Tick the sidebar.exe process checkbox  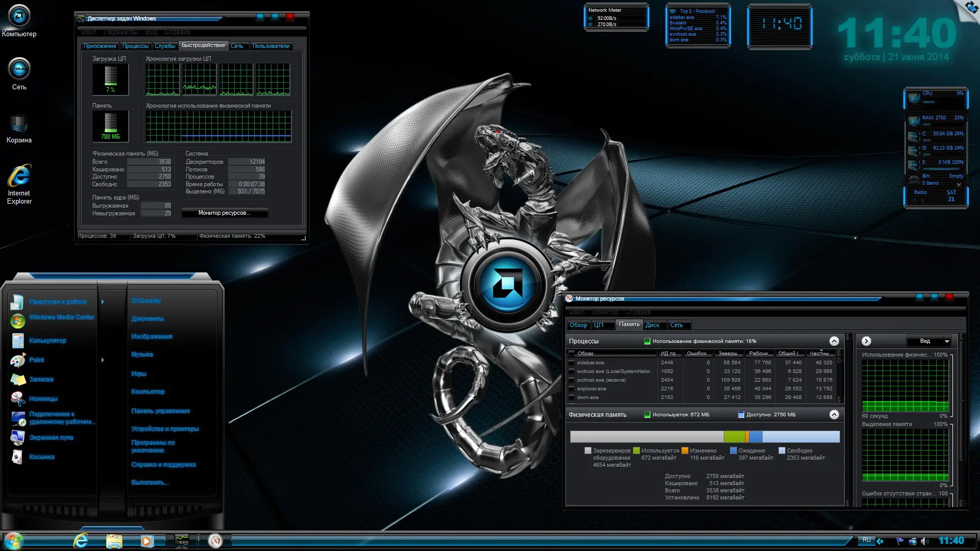tap(572, 363)
